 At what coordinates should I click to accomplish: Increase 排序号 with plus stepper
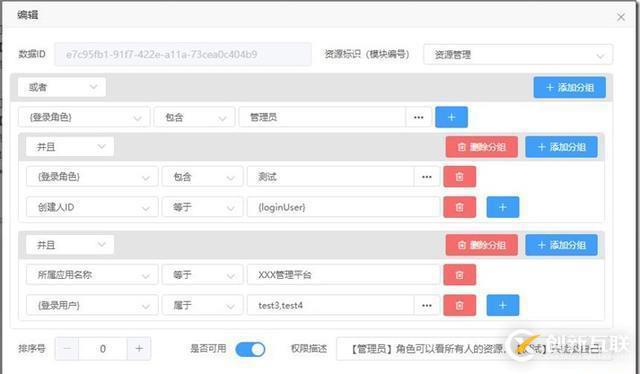coord(139,349)
